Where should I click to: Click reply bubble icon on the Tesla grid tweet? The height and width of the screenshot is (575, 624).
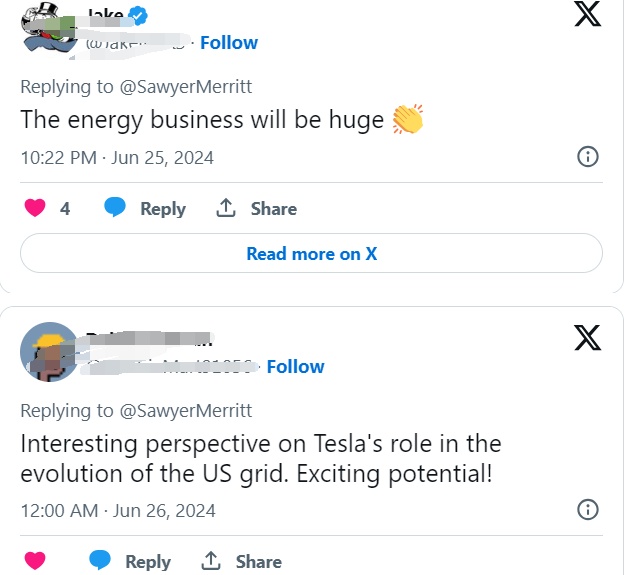(x=101, y=561)
